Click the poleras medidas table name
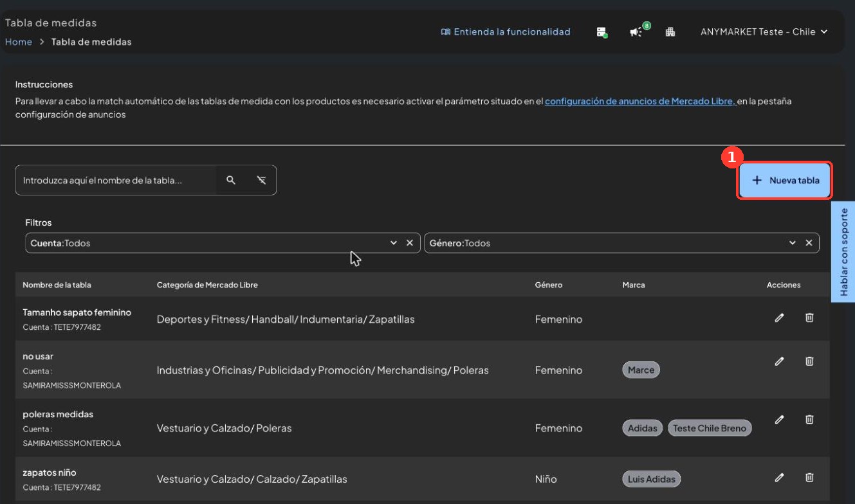The image size is (855, 504). click(x=58, y=415)
